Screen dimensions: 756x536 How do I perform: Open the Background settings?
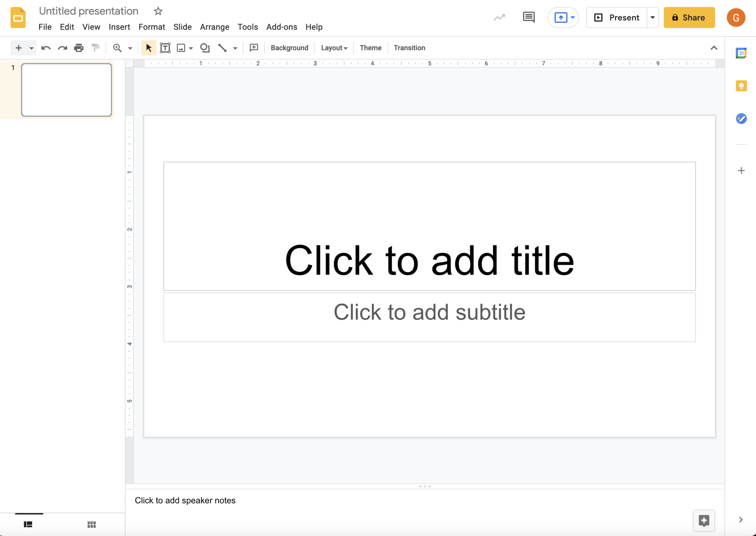[x=289, y=48]
